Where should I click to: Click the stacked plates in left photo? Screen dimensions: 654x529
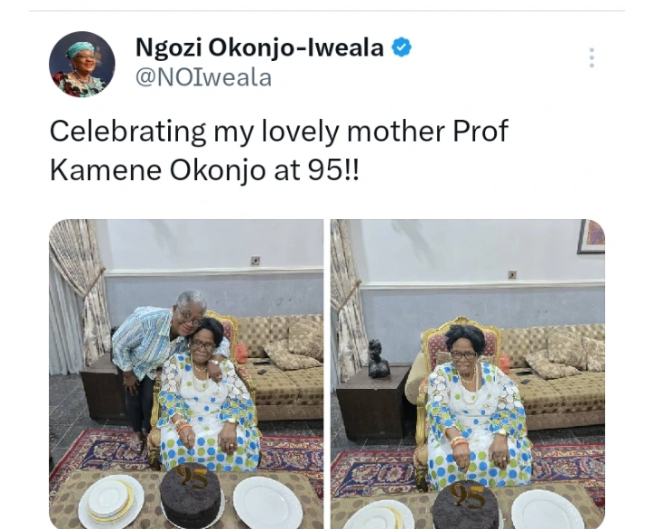tap(111, 501)
